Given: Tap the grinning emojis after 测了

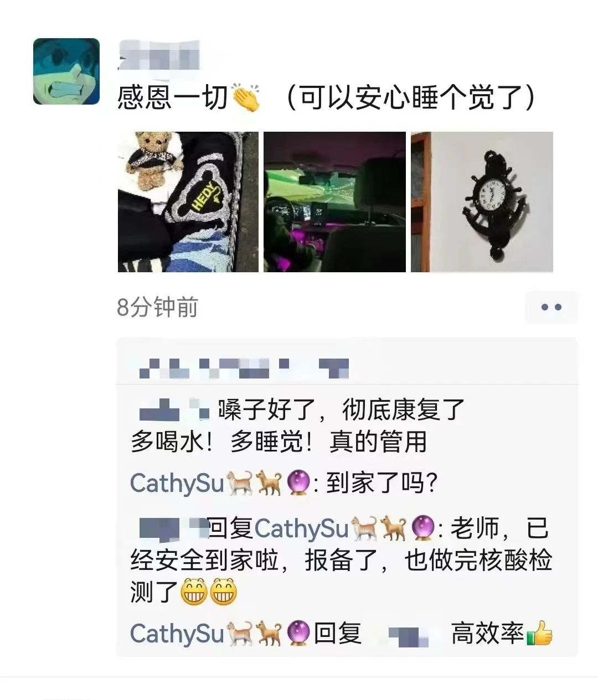Looking at the screenshot, I should click(208, 592).
